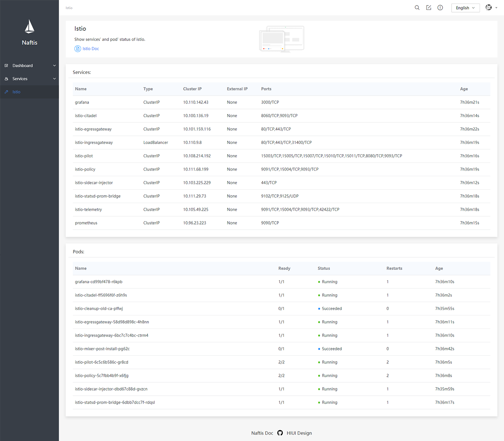Viewport: 504px width, 441px height.
Task: Open the istio-pilot-6c5c6b586c-gr8cd pod link
Action: pyautogui.click(x=102, y=362)
